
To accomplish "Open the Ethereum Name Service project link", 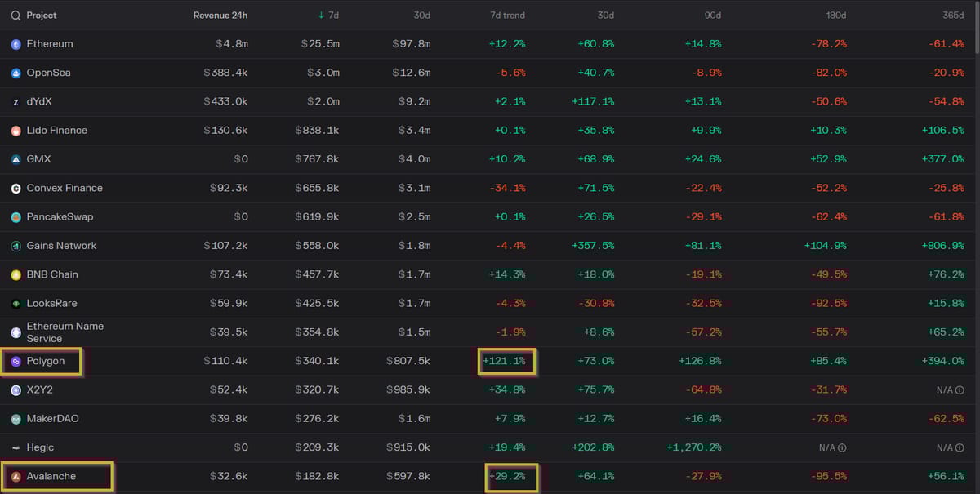I will [65, 332].
